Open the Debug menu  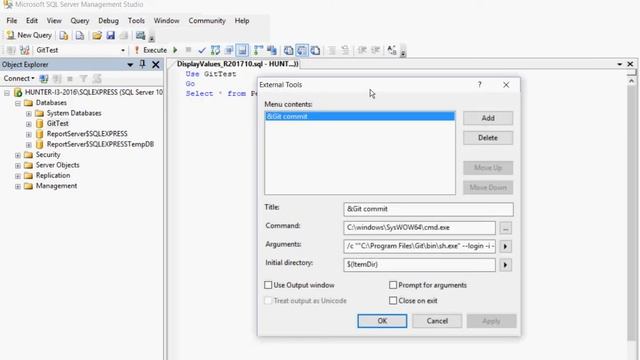pyautogui.click(x=108, y=20)
